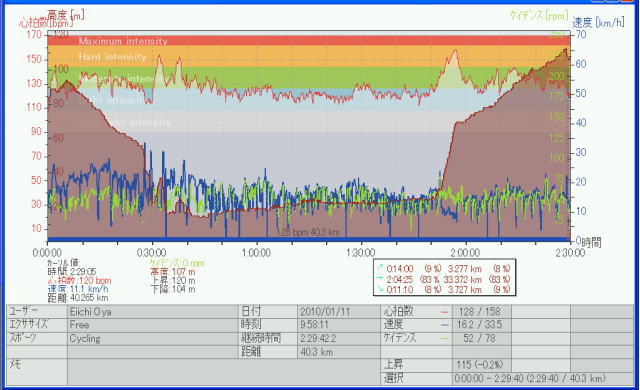
Task: Click cursor value '上昇: 120 m'
Action: tap(173, 281)
